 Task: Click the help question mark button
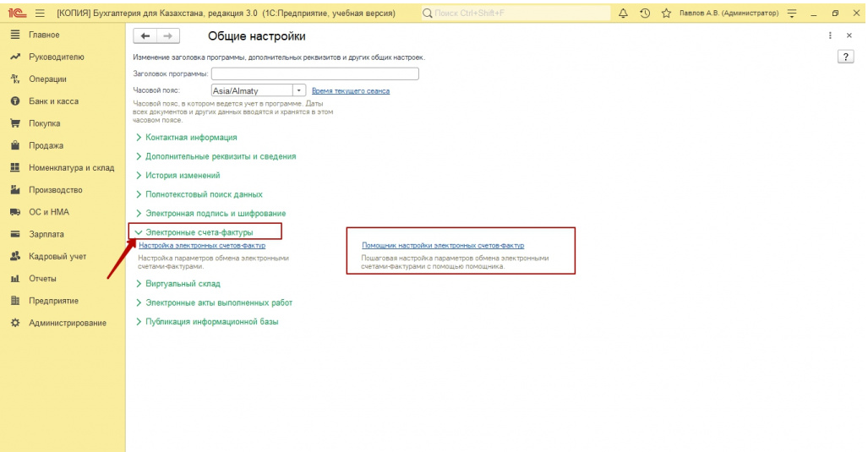click(x=844, y=56)
